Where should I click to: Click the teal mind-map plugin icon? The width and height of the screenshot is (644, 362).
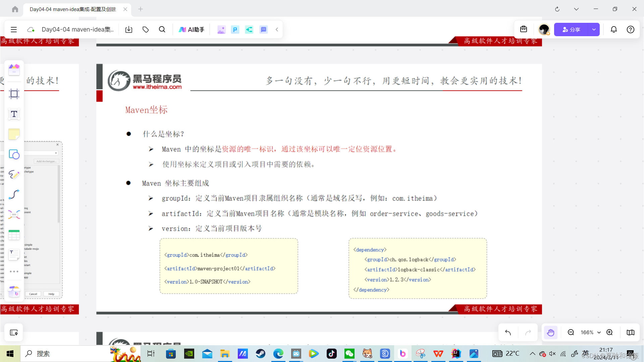(x=249, y=29)
